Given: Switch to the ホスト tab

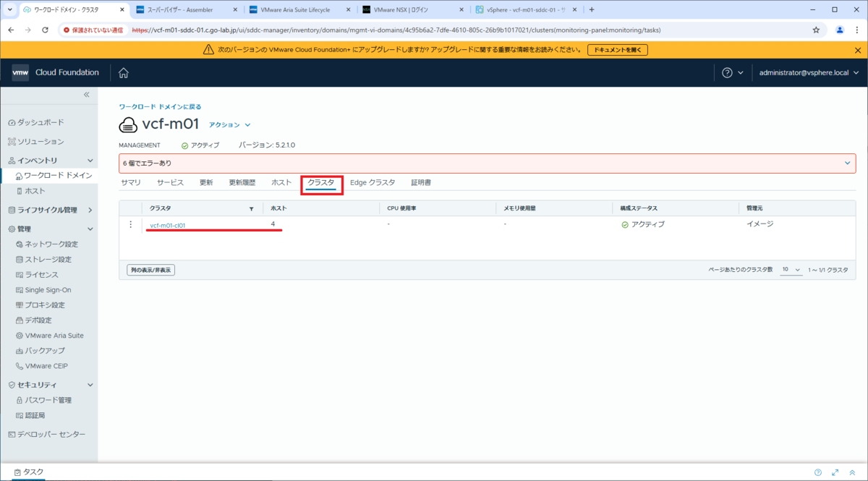Looking at the screenshot, I should 281,183.
